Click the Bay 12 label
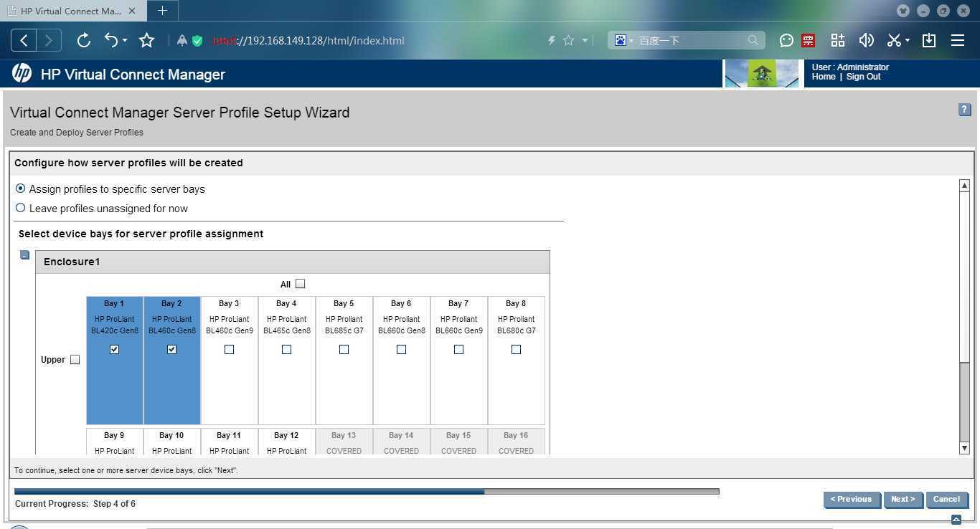 pyautogui.click(x=286, y=435)
